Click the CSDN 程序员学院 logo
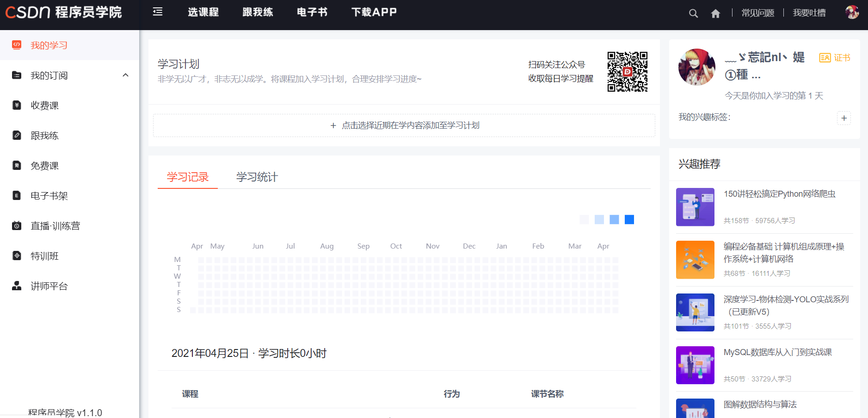This screenshot has width=868, height=418. tap(63, 12)
